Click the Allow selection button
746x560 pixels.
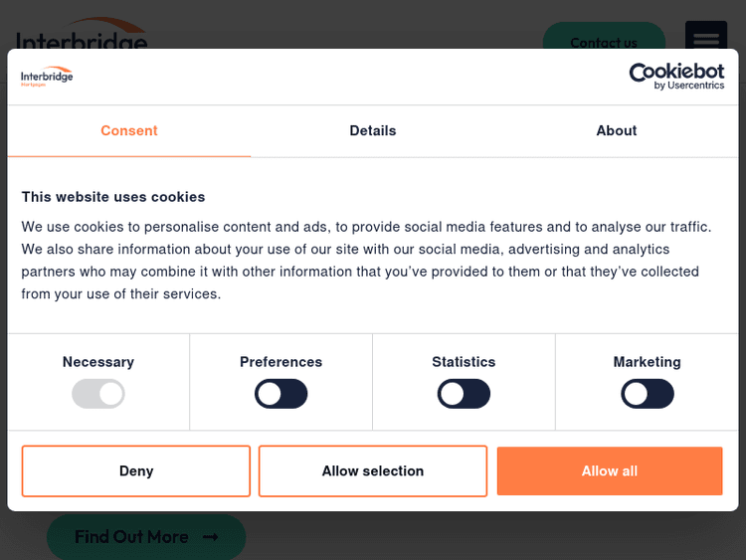pyautogui.click(x=373, y=471)
